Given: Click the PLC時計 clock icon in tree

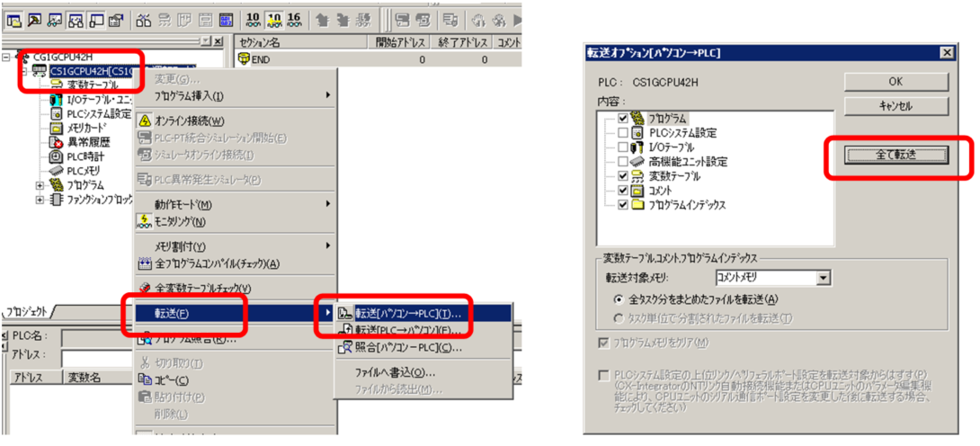Looking at the screenshot, I should pyautogui.click(x=56, y=156).
